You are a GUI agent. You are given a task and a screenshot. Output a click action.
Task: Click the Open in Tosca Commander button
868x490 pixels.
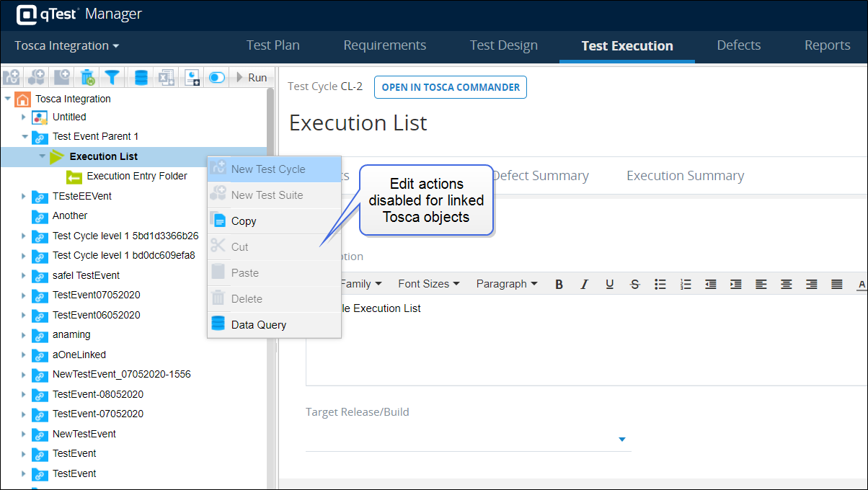click(450, 87)
